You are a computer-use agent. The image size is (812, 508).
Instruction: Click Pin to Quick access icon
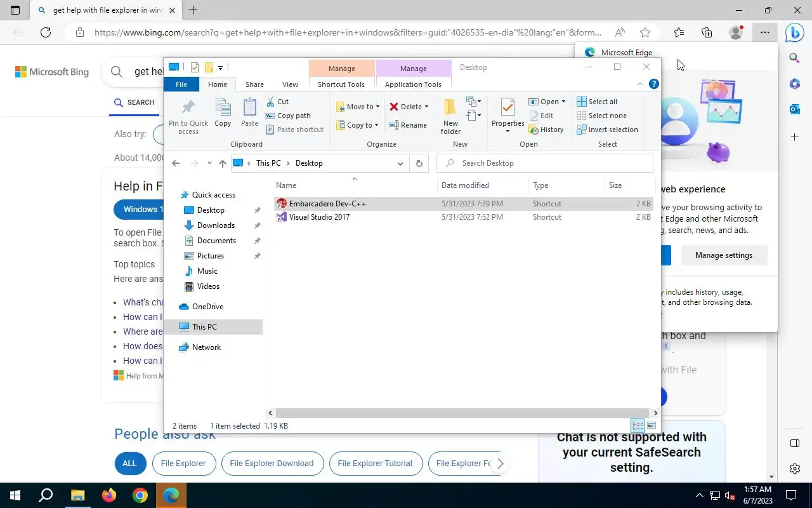(x=188, y=117)
